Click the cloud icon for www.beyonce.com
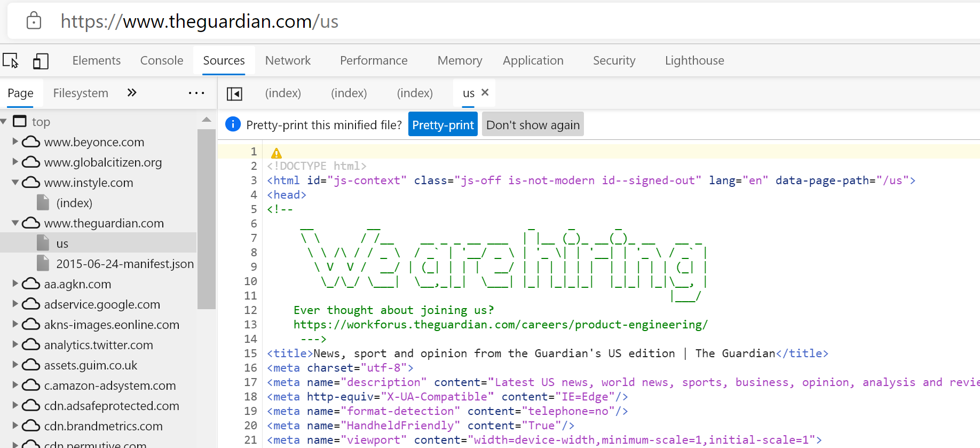This screenshot has width=980, height=448. click(31, 142)
